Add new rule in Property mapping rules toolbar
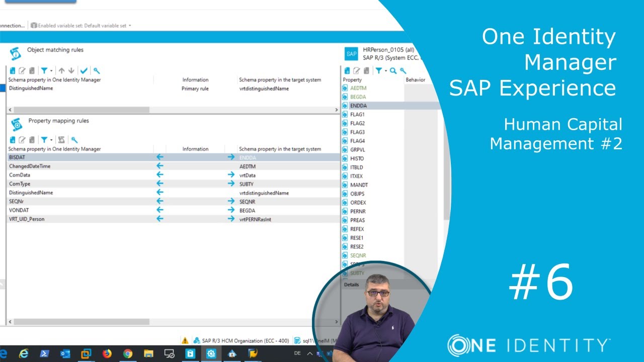The height and width of the screenshot is (362, 644). (x=13, y=140)
